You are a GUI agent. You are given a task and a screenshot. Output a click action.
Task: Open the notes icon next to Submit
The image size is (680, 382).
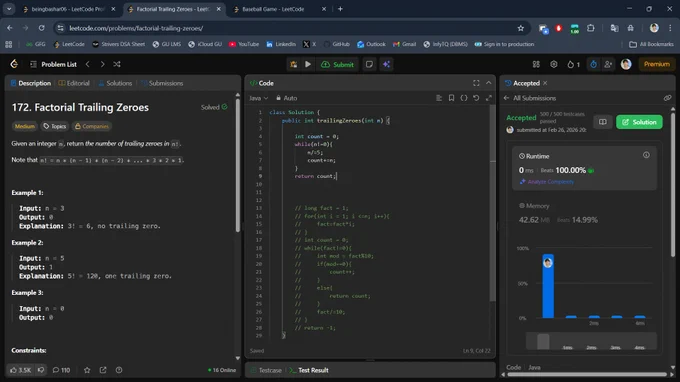click(x=369, y=64)
